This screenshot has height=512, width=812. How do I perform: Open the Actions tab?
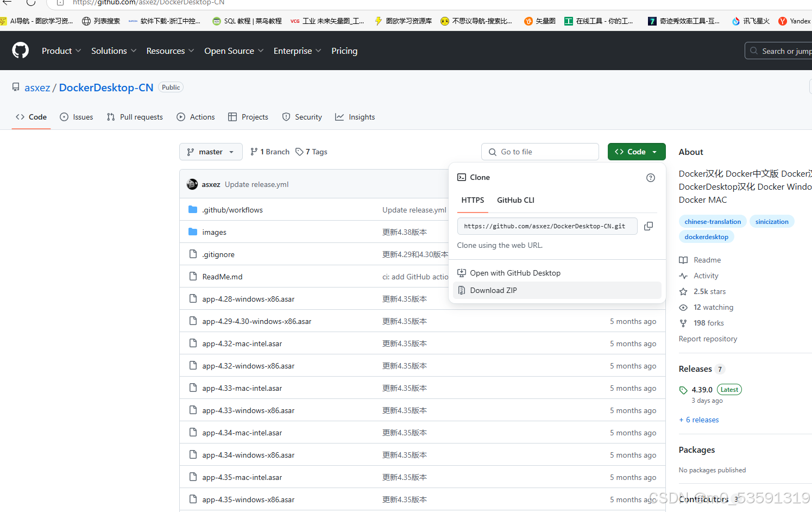tap(196, 117)
